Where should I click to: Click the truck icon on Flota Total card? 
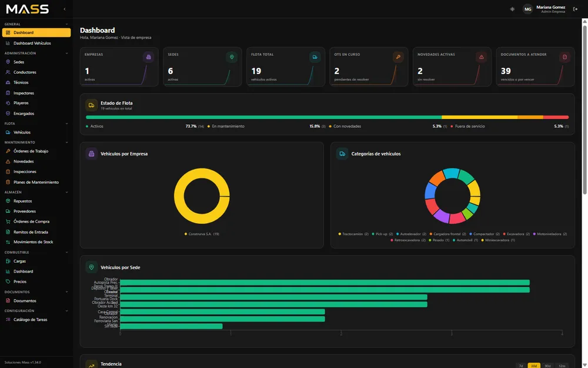[x=315, y=57]
